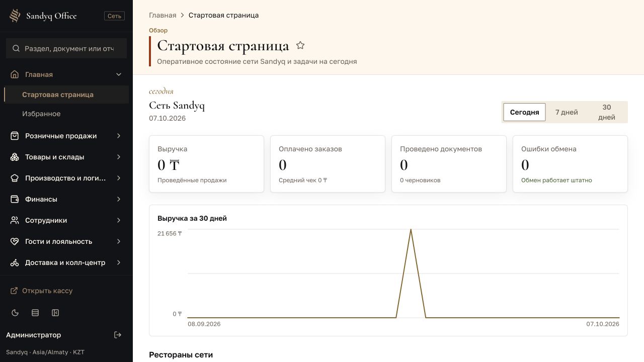This screenshot has height=362, width=644.
Task: Toggle dark theme with the moon icon
Action: (15, 313)
